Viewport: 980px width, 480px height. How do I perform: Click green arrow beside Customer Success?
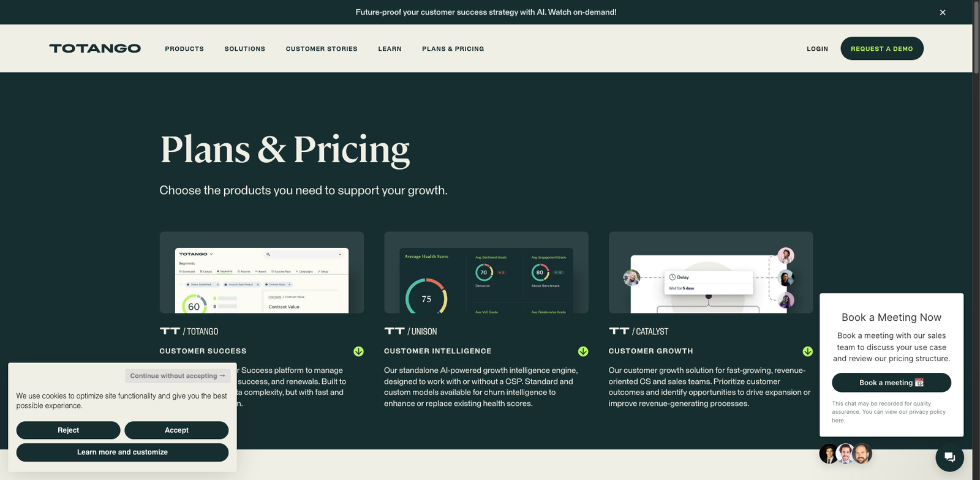point(358,351)
